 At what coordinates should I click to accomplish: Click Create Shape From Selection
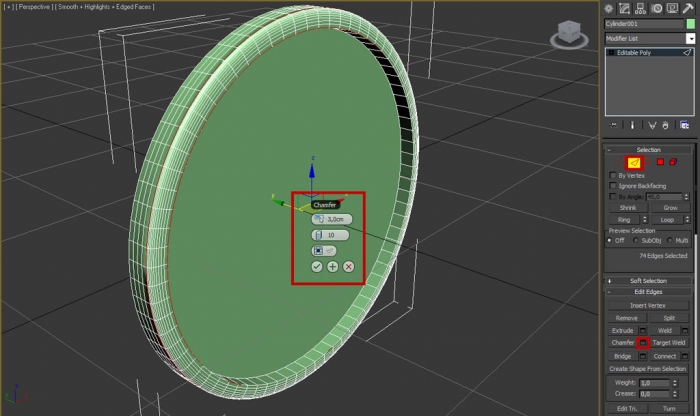(648, 369)
